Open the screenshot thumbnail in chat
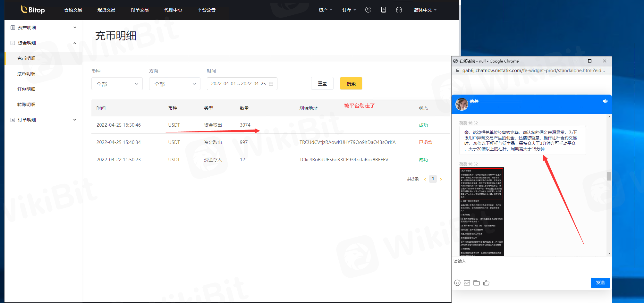The width and height of the screenshot is (644, 303). pos(481,212)
